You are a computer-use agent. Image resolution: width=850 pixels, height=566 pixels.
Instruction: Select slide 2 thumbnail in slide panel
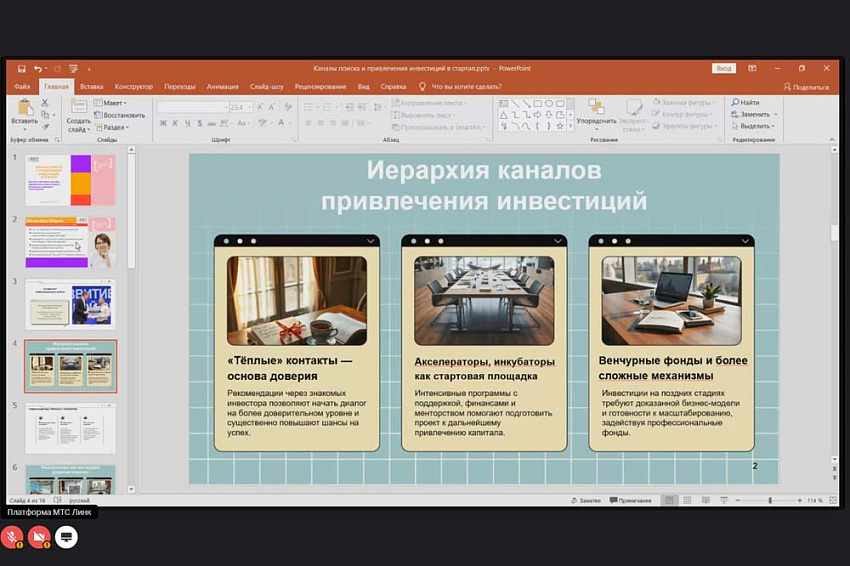(70, 242)
